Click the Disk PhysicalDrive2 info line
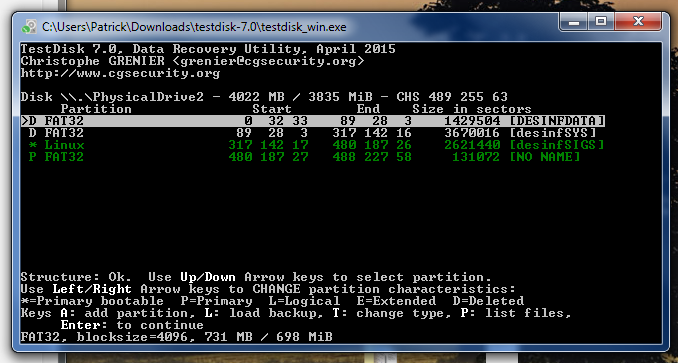 264,97
